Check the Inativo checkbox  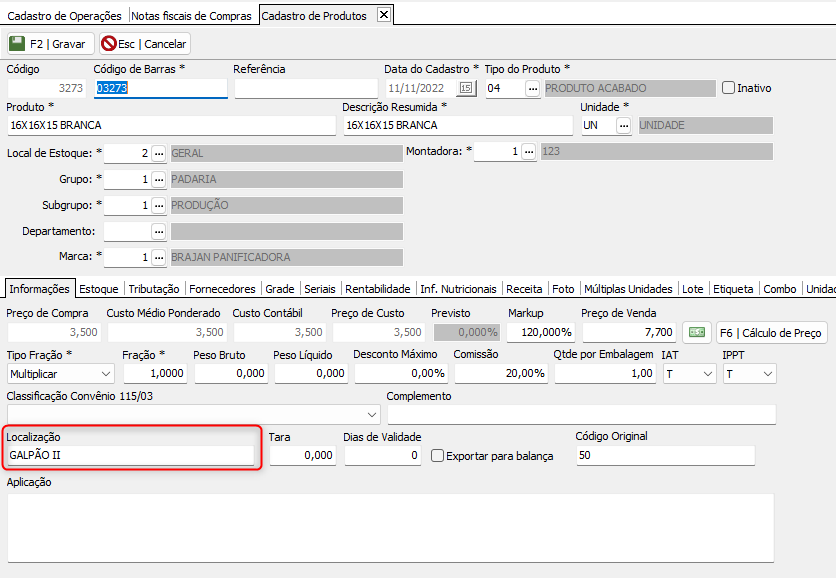[728, 88]
